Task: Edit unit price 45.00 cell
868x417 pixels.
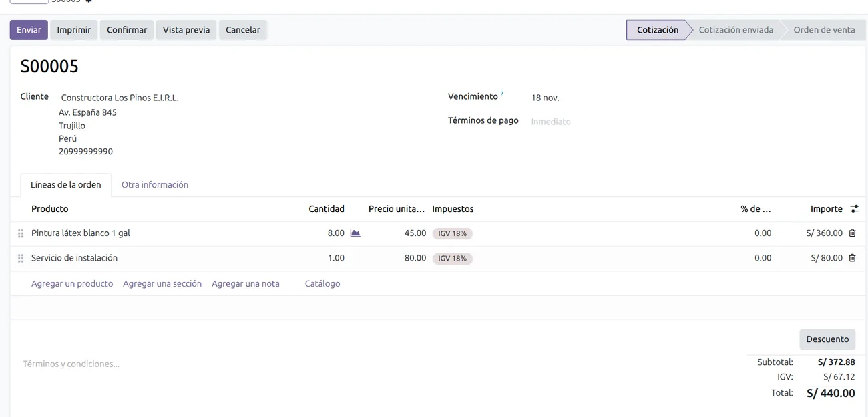Action: pos(415,233)
